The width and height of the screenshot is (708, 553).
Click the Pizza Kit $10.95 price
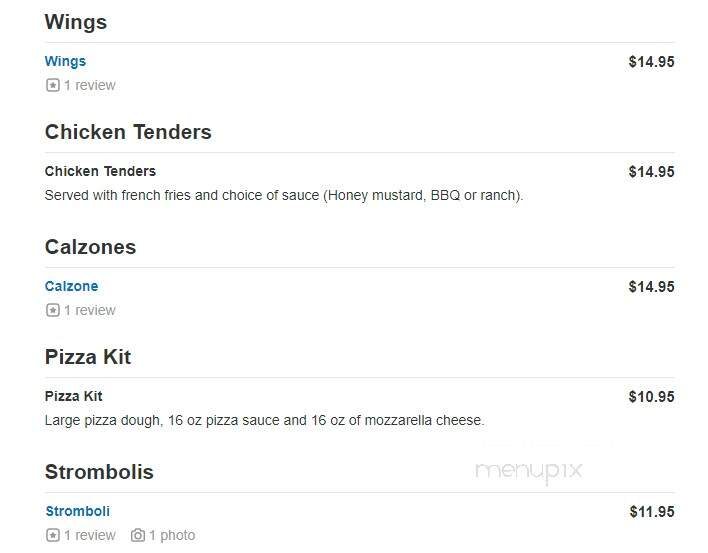[651, 397]
